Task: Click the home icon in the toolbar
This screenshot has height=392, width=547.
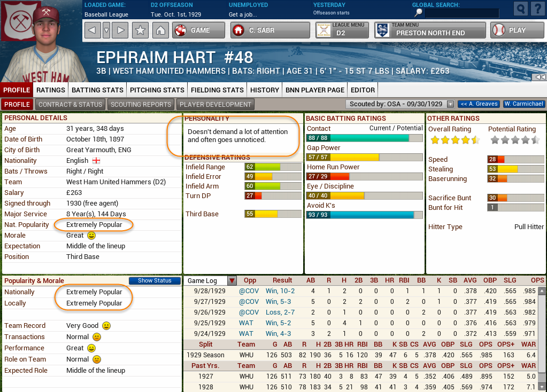Action: pyautogui.click(x=161, y=30)
